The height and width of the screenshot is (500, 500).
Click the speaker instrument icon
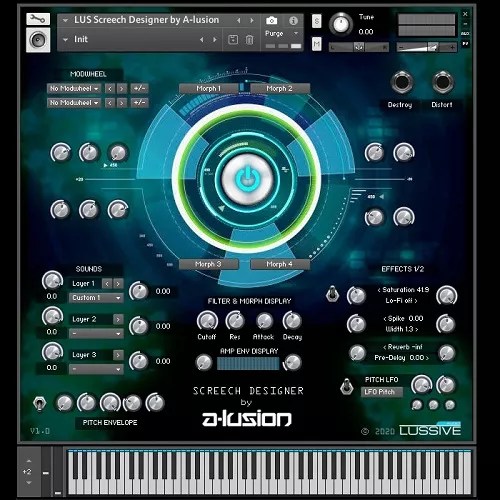pos(38,40)
